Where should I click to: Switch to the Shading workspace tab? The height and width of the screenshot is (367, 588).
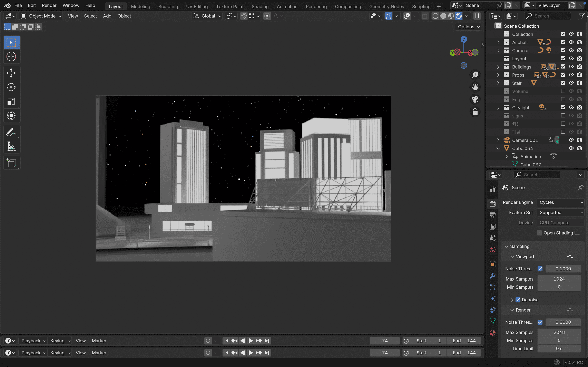click(260, 7)
